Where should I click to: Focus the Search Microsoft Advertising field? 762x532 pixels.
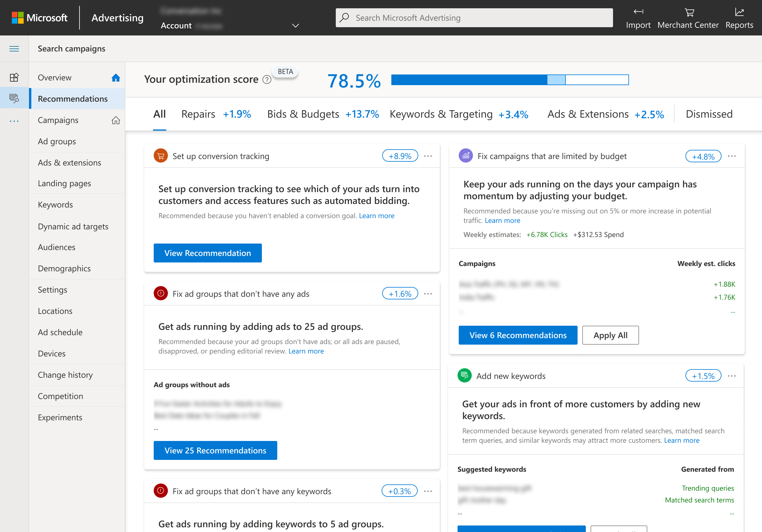tap(474, 18)
